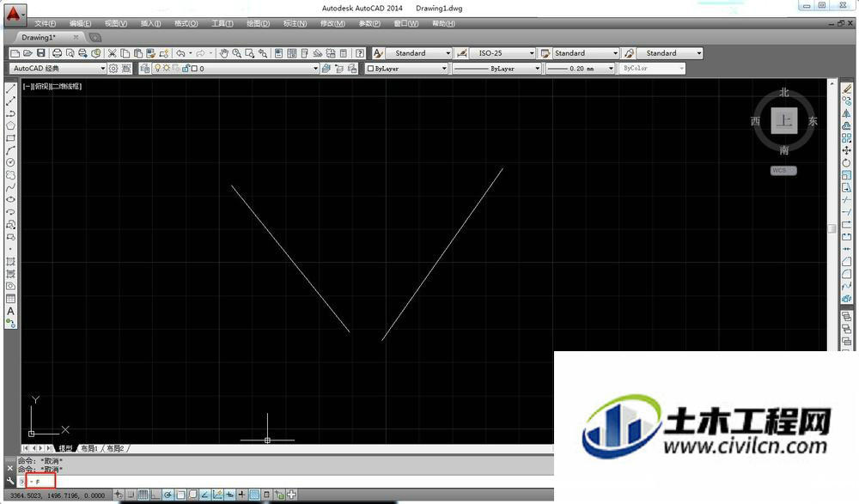Activate the Pan hand tool

click(223, 53)
